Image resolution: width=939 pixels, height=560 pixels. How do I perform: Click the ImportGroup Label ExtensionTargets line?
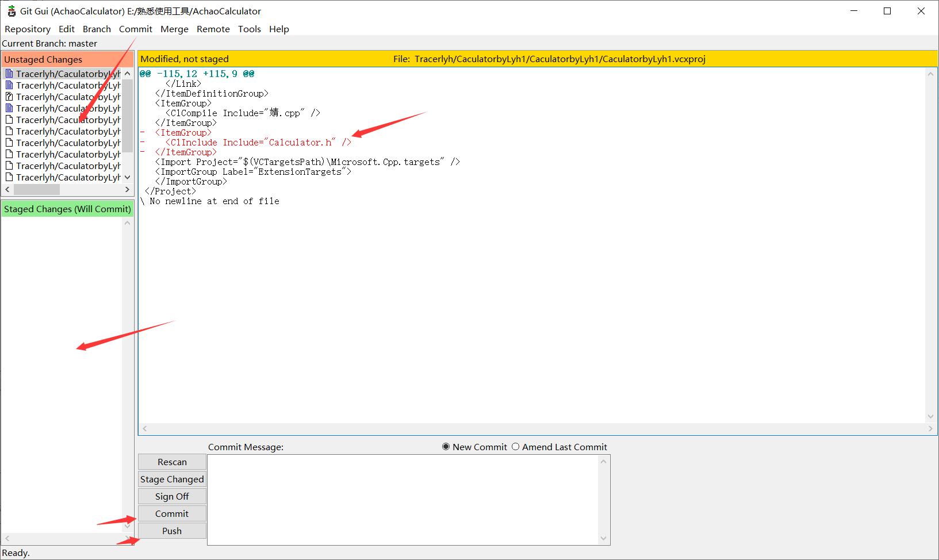(253, 171)
